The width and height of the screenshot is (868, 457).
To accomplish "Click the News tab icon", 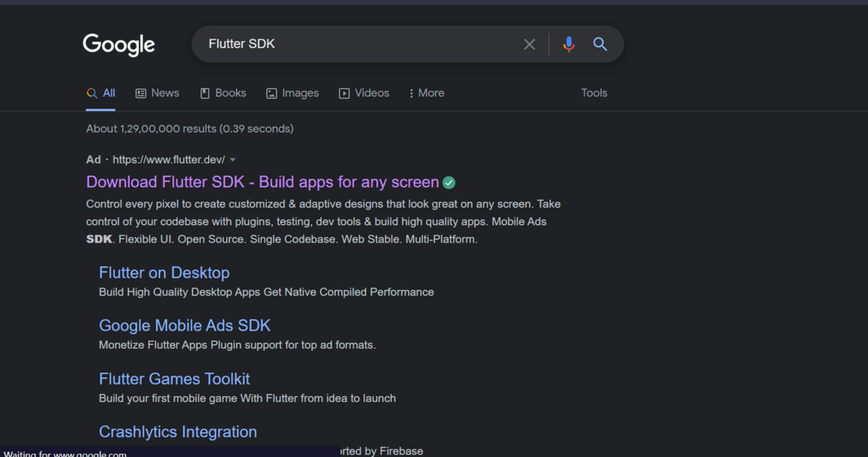I will coord(141,93).
